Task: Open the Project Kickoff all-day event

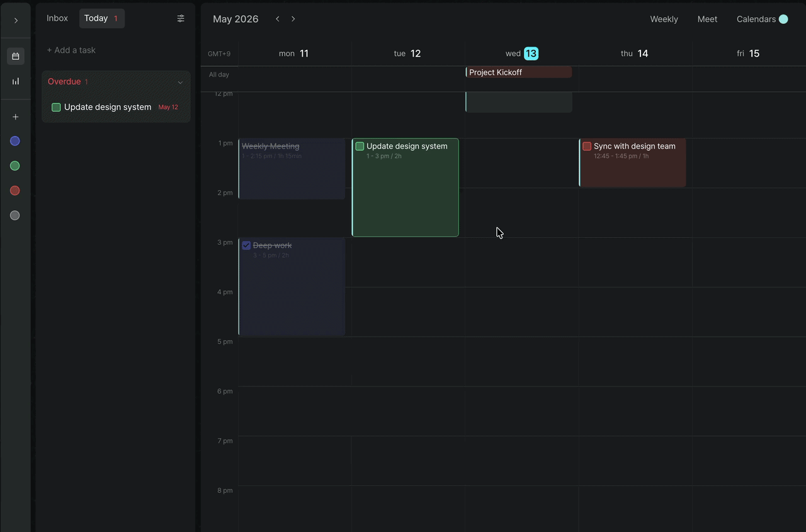Action: coord(519,72)
